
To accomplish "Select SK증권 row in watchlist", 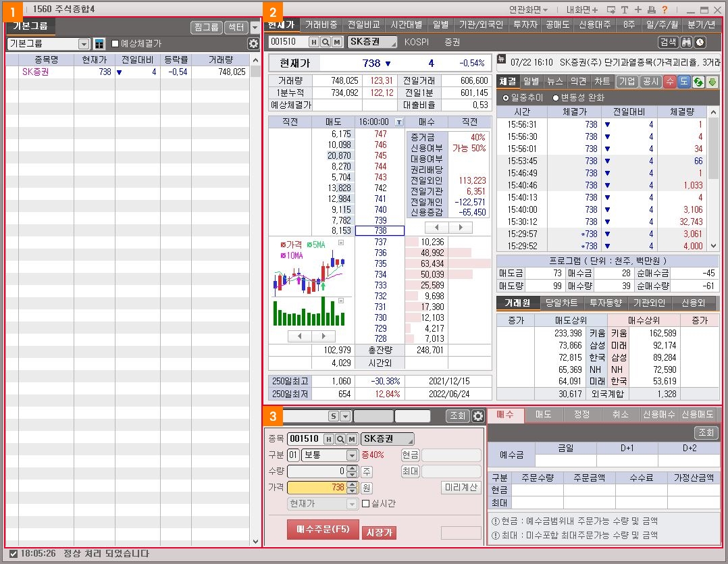I will [x=128, y=72].
